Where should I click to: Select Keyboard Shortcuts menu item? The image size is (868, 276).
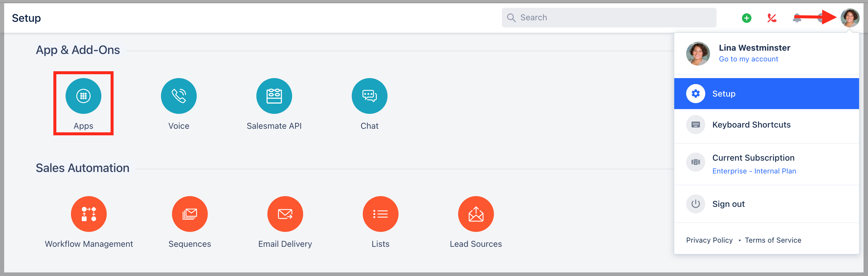[x=766, y=125]
